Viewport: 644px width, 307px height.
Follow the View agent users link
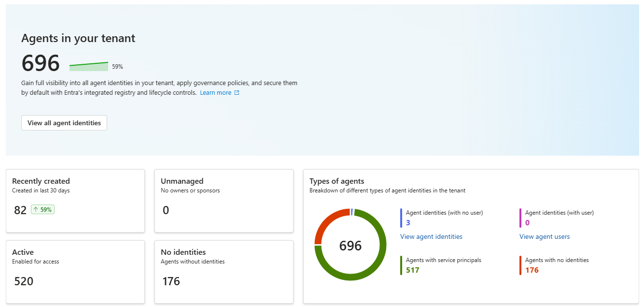tap(545, 236)
